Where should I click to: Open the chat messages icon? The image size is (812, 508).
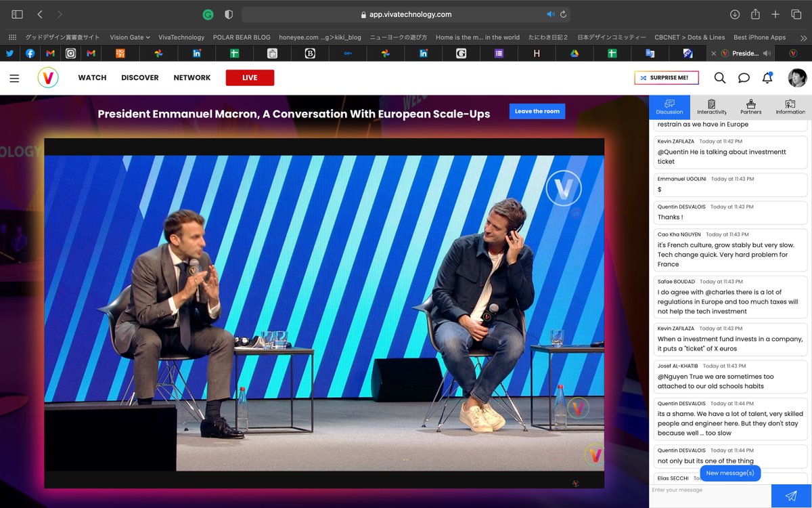744,78
